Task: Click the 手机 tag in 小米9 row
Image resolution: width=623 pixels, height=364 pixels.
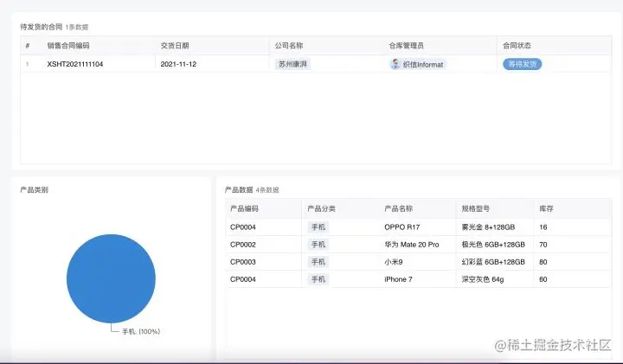Action: [x=318, y=262]
